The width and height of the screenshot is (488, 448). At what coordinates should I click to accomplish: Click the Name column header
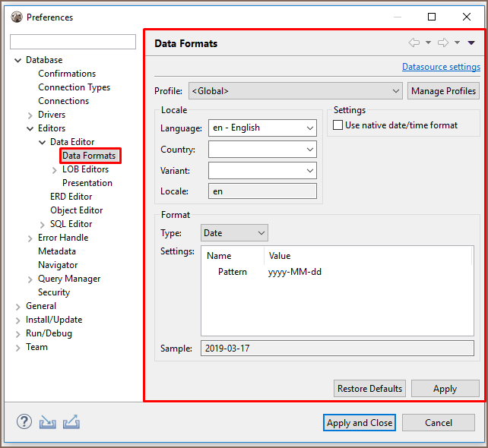233,256
